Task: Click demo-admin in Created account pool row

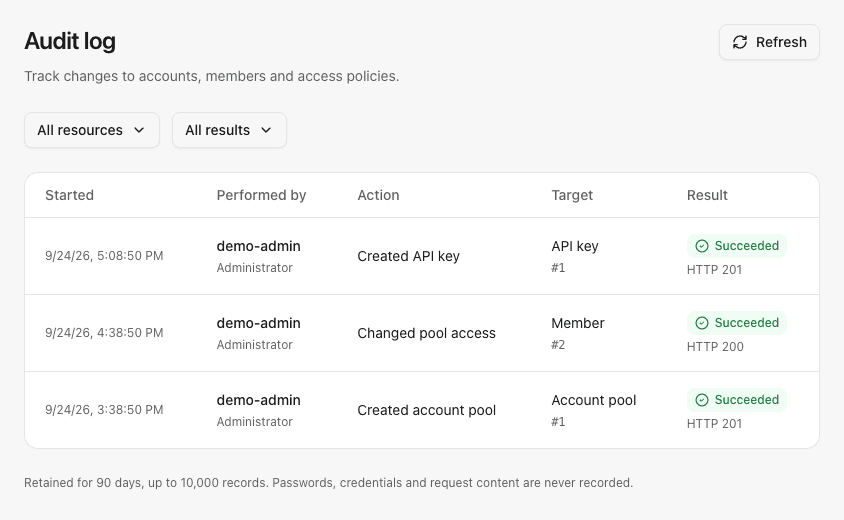Action: coord(258,400)
